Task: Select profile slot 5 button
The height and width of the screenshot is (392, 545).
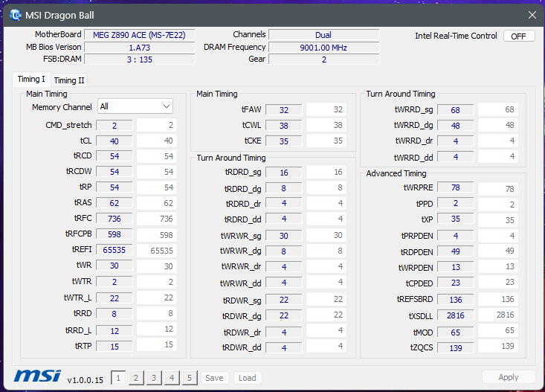Action: [x=190, y=378]
